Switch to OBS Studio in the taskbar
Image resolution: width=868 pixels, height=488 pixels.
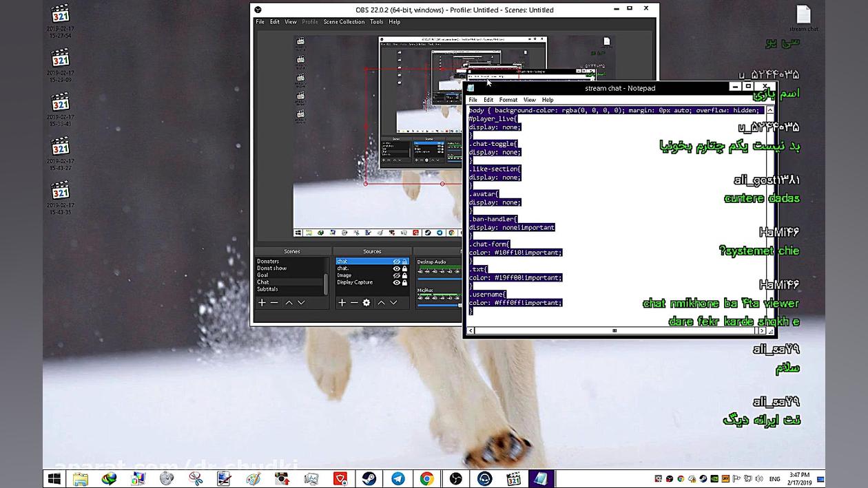455,478
